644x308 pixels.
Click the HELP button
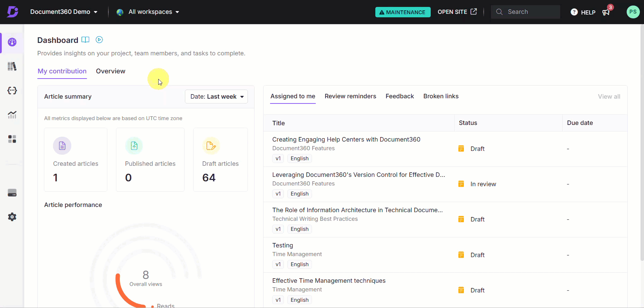(583, 12)
